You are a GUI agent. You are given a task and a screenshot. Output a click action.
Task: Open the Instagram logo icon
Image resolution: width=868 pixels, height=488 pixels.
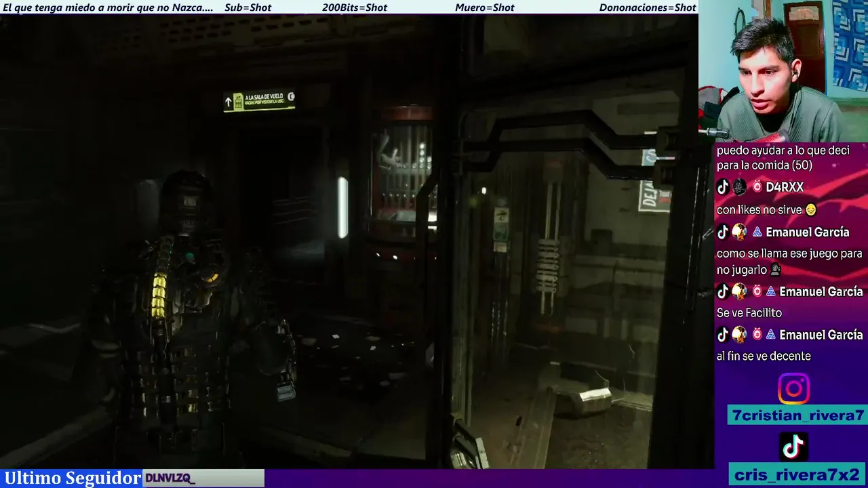tap(793, 389)
